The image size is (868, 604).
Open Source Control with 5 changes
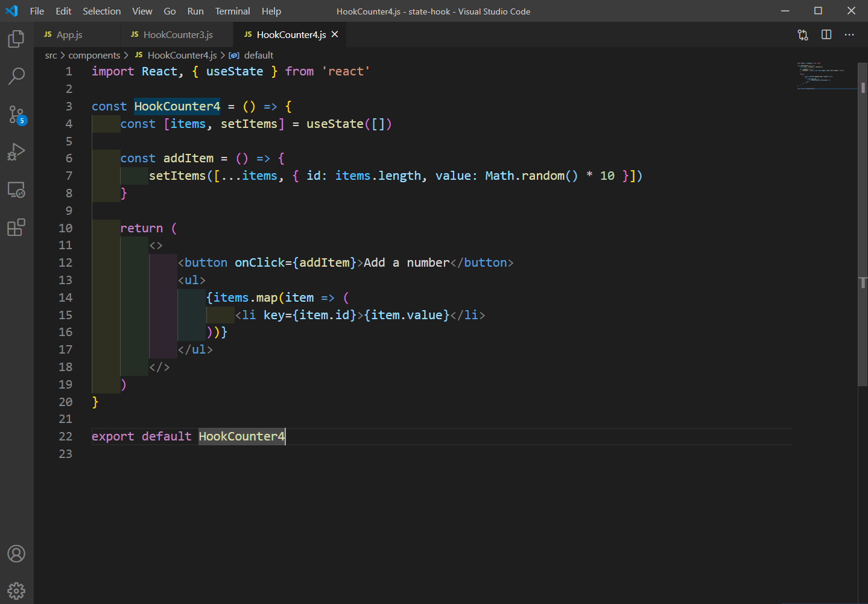(x=16, y=115)
